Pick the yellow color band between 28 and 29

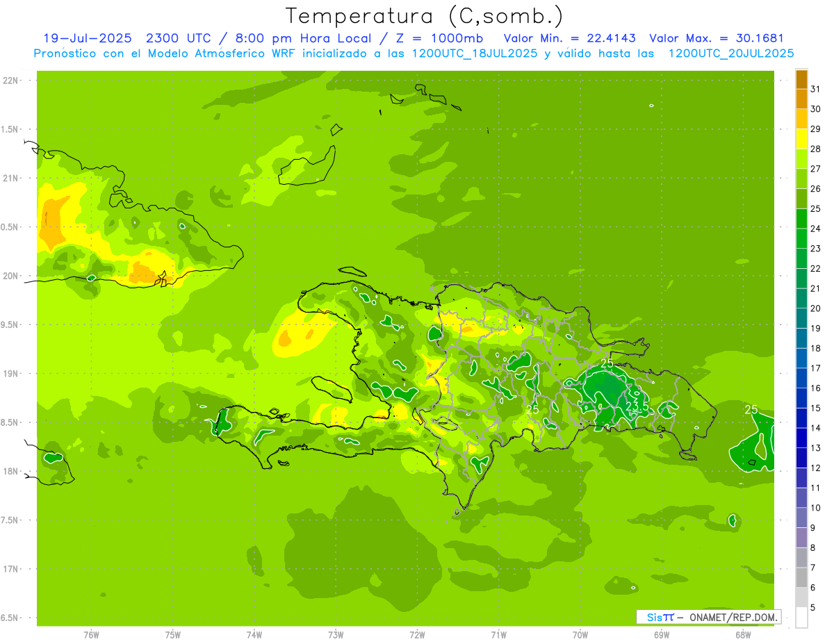tap(801, 139)
